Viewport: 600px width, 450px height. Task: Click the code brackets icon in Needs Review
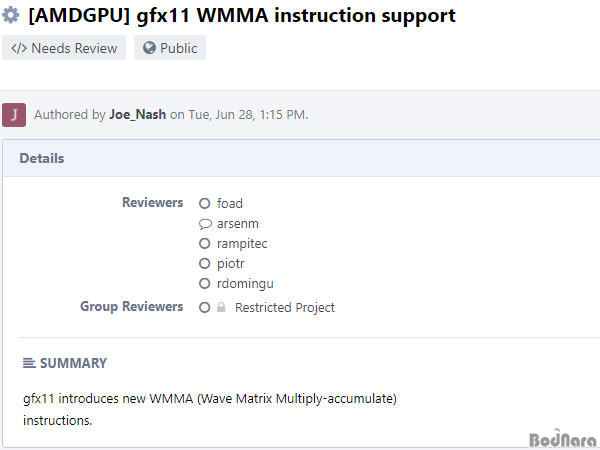(x=19, y=49)
